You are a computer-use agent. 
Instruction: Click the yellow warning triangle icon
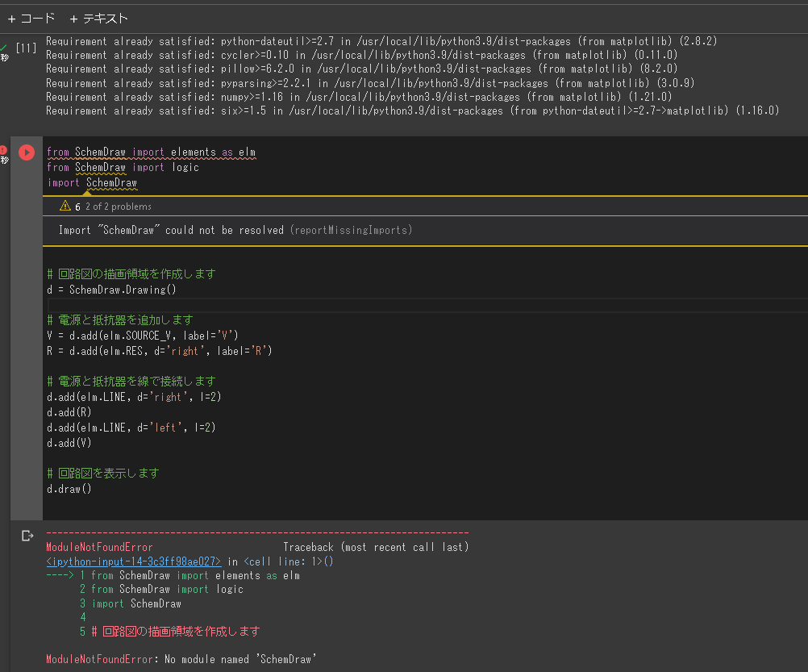pyautogui.click(x=65, y=207)
